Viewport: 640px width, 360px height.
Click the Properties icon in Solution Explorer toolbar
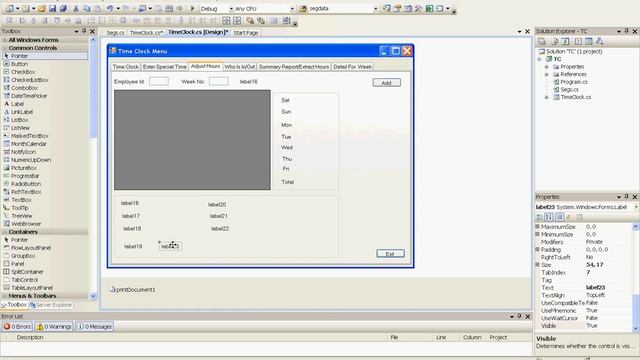(542, 41)
